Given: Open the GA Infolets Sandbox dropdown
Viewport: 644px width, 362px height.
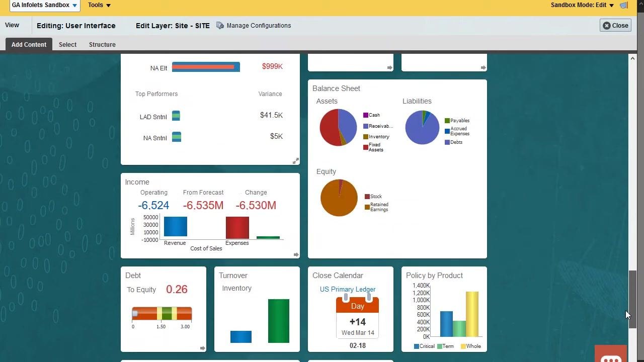Looking at the screenshot, I should pyautogui.click(x=44, y=6).
